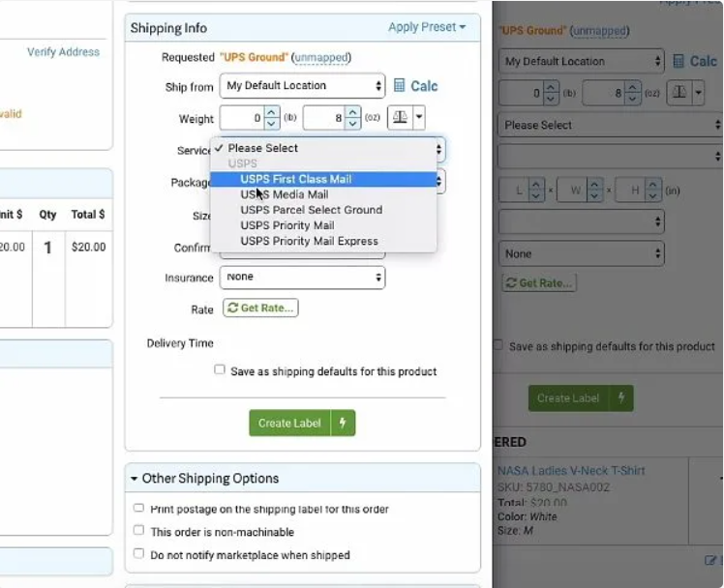Click dimmed scale icon in right panel

point(679,92)
